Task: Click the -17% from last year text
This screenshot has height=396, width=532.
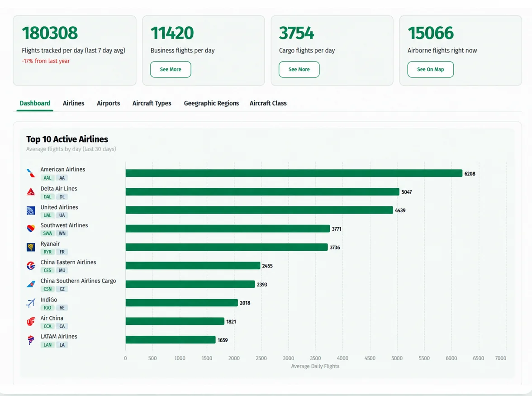Action: tap(46, 61)
